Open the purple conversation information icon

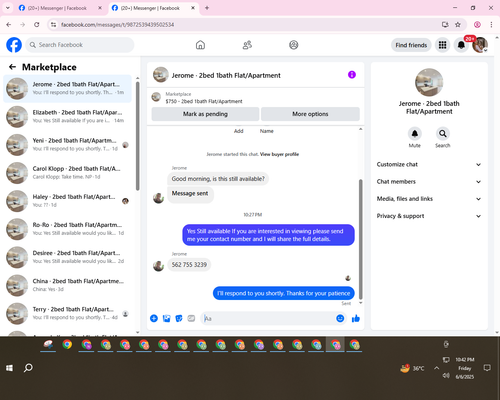[352, 75]
